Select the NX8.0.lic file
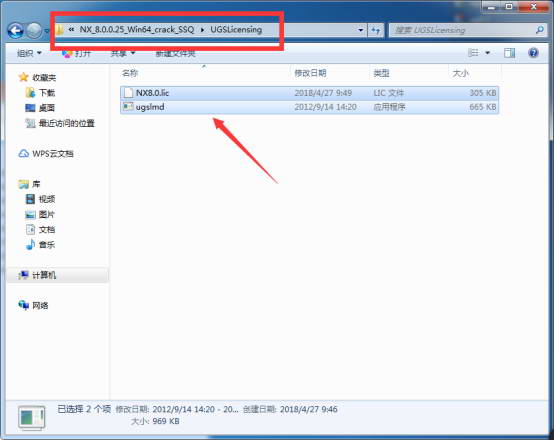This screenshot has width=554, height=440. point(309,93)
